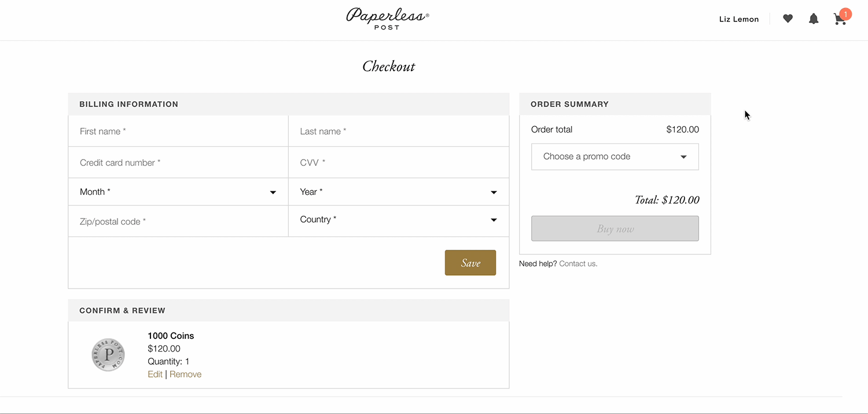Viewport: 868px width, 414px height.
Task: Click into the Last name field
Action: click(x=399, y=131)
